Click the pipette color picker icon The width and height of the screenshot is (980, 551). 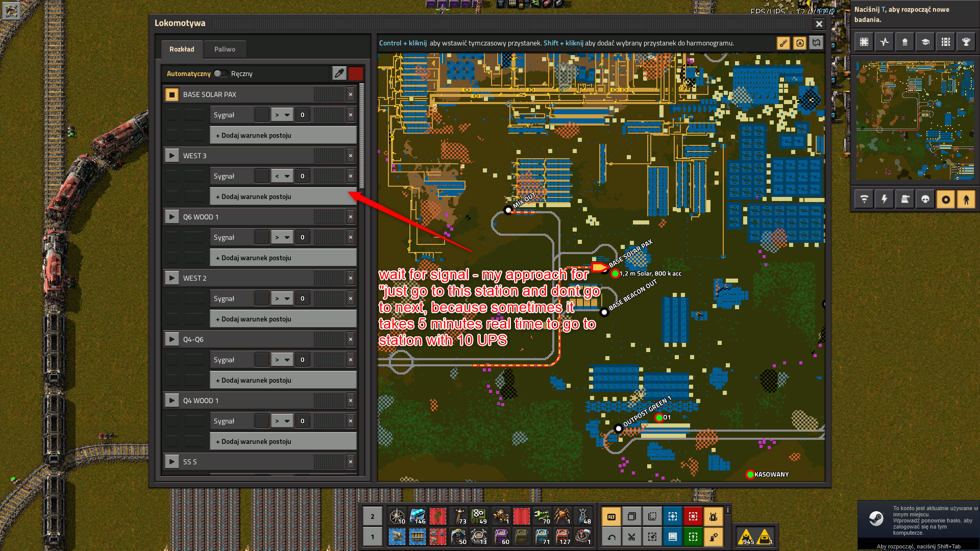339,73
